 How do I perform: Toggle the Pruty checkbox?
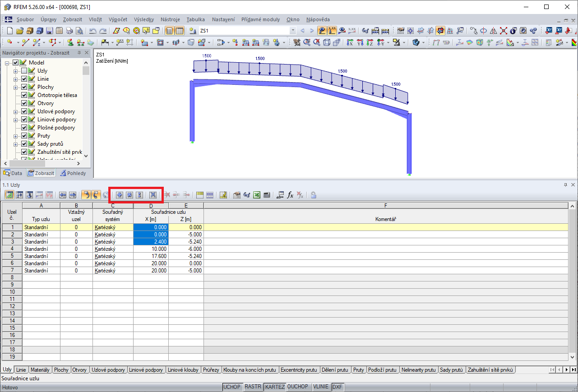(24, 136)
